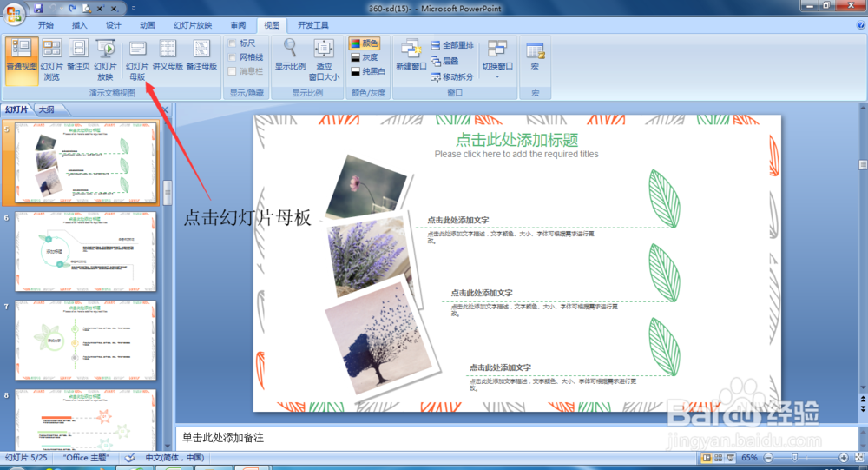Click the "Office 主题" status bar entry
Viewport: 868px width, 470px height.
click(x=86, y=458)
